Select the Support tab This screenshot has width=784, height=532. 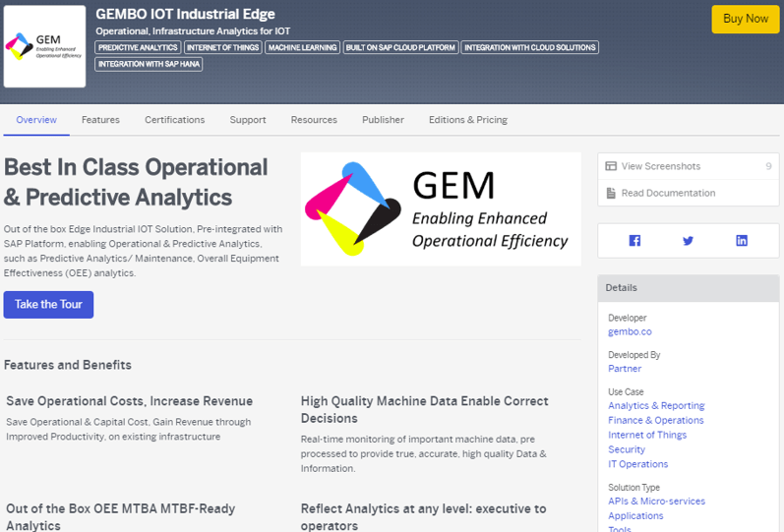(x=248, y=120)
